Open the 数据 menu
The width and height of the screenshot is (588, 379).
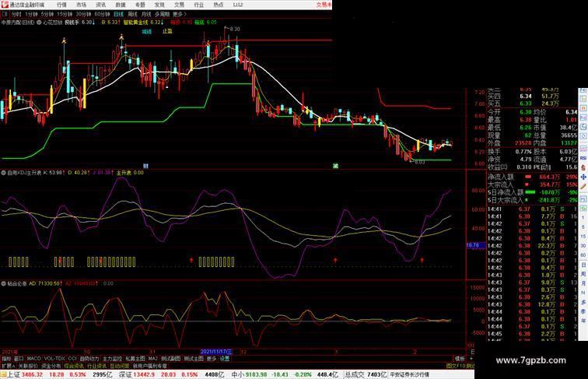(x=121, y=5)
